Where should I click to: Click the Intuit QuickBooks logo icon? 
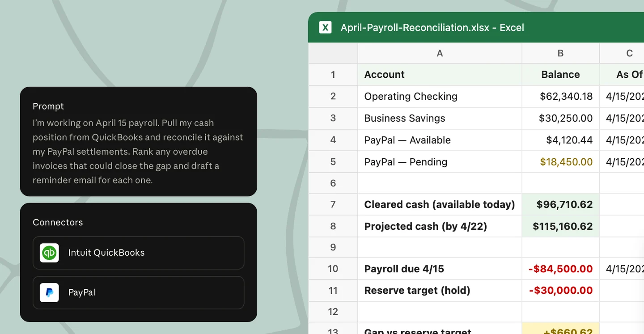click(x=49, y=253)
